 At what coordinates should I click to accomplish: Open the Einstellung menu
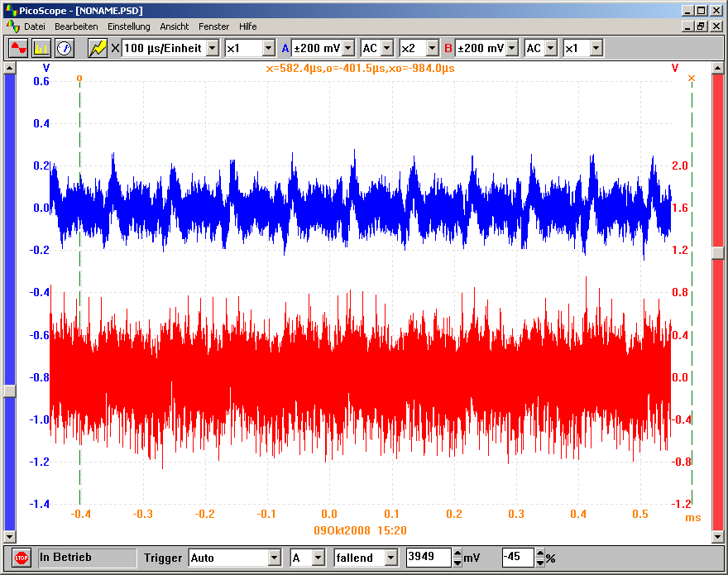(x=129, y=26)
